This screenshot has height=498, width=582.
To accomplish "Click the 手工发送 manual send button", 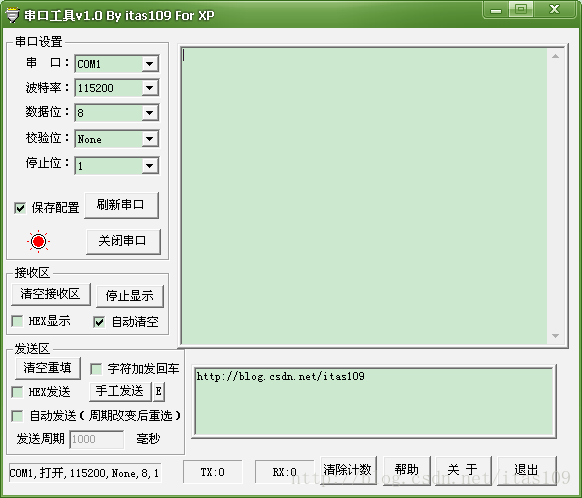I will click(x=120, y=391).
